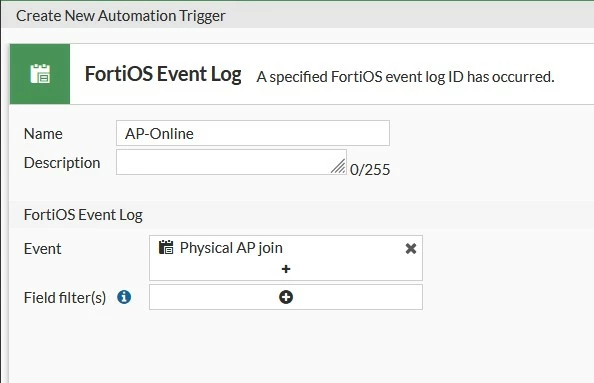Click the Name field containing AP-Online
Image resolution: width=594 pixels, height=383 pixels.
pyautogui.click(x=253, y=133)
